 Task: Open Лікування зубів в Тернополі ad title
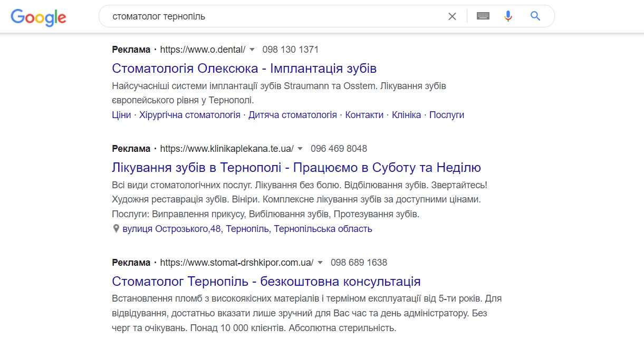tap(296, 168)
